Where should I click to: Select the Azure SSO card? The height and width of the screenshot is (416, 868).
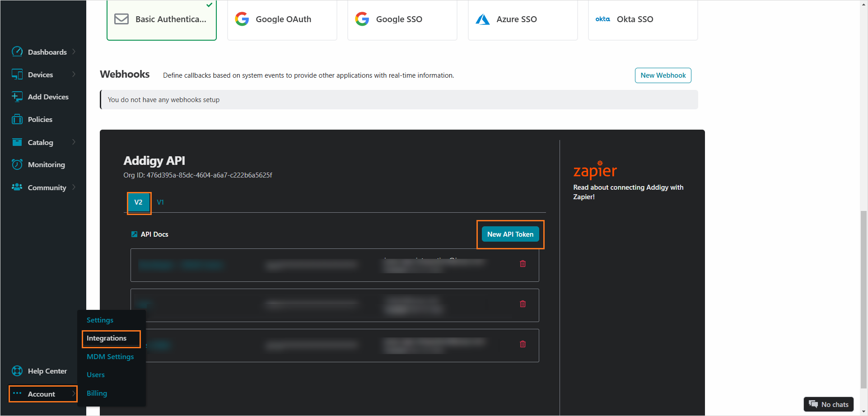point(523,19)
